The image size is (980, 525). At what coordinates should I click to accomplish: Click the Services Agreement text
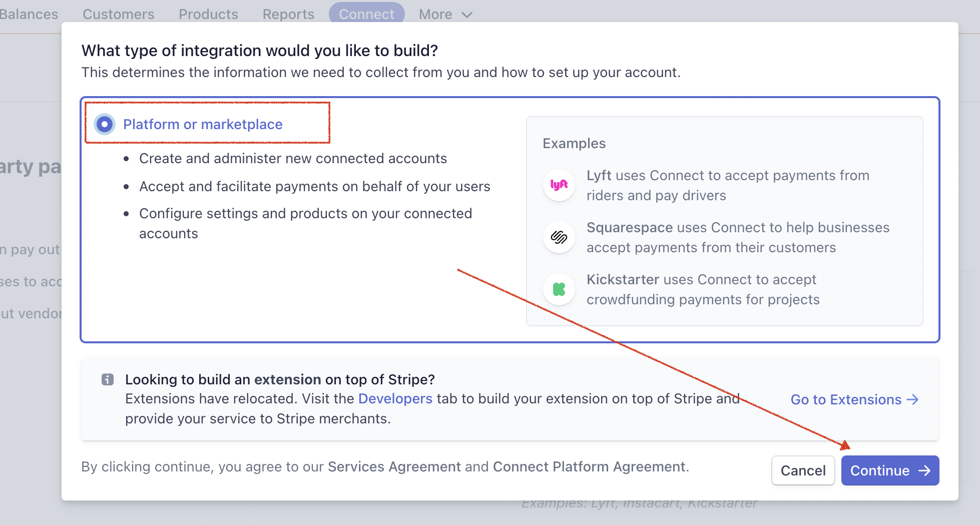(x=394, y=466)
